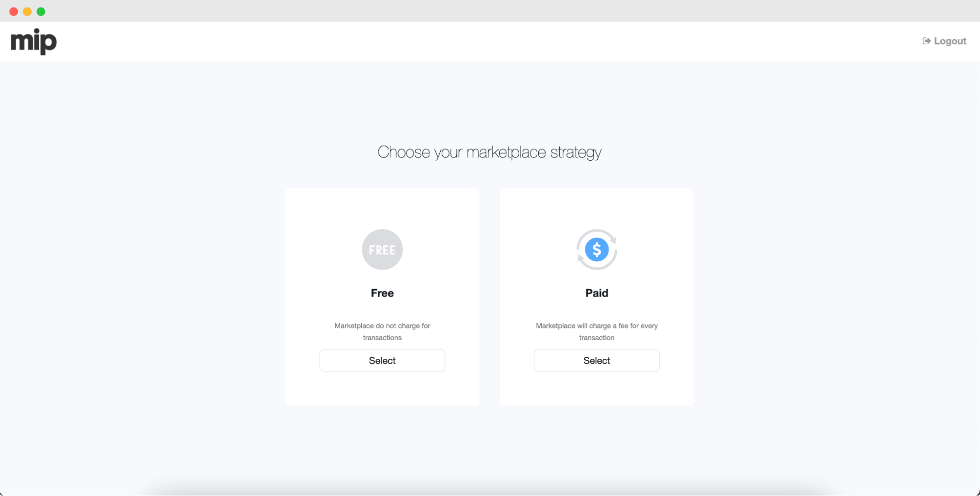The height and width of the screenshot is (496, 980).
Task: Click 'Marketplace will charge a fee' description
Action: pos(597,332)
